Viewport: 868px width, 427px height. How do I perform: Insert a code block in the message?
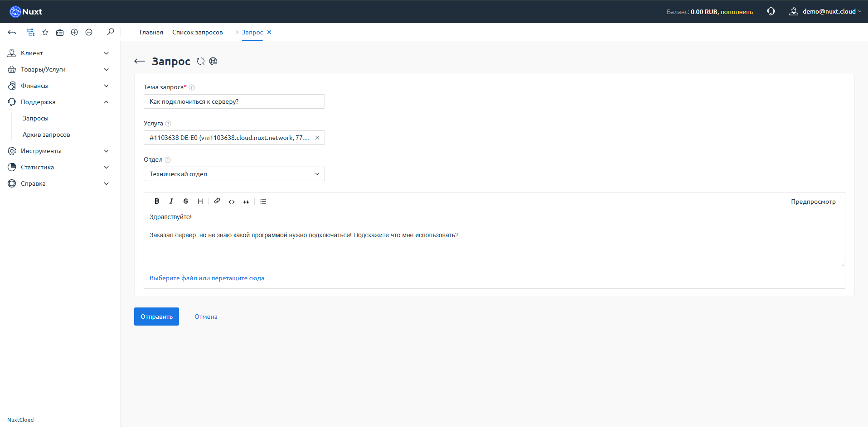pyautogui.click(x=232, y=202)
